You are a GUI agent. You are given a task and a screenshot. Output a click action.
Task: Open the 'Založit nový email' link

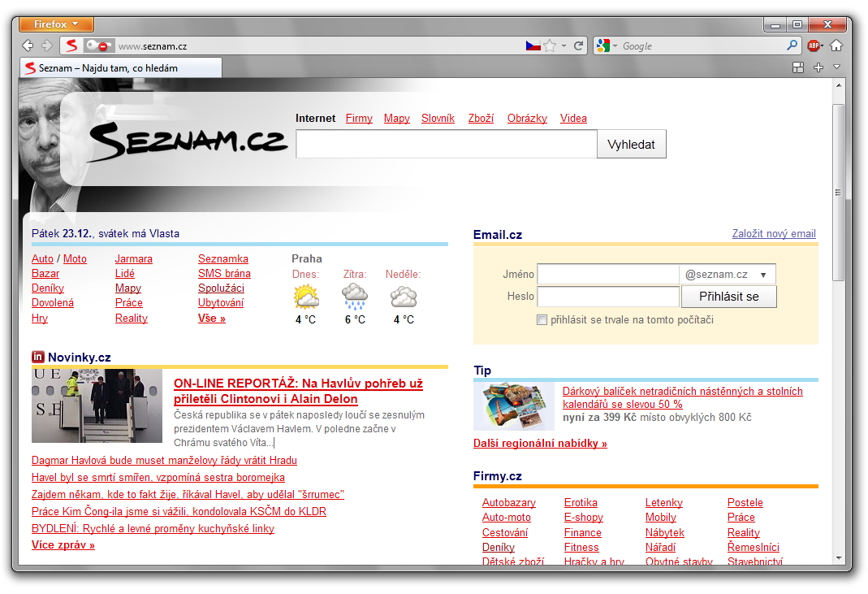tap(774, 233)
